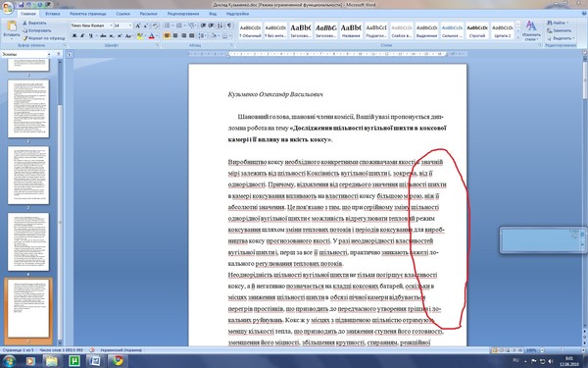This screenshot has height=368, width=588.
Task: Open the round Office button menu
Action: click(8, 7)
